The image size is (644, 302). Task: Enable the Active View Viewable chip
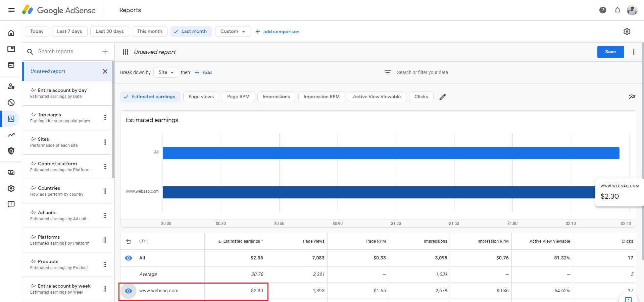[377, 97]
